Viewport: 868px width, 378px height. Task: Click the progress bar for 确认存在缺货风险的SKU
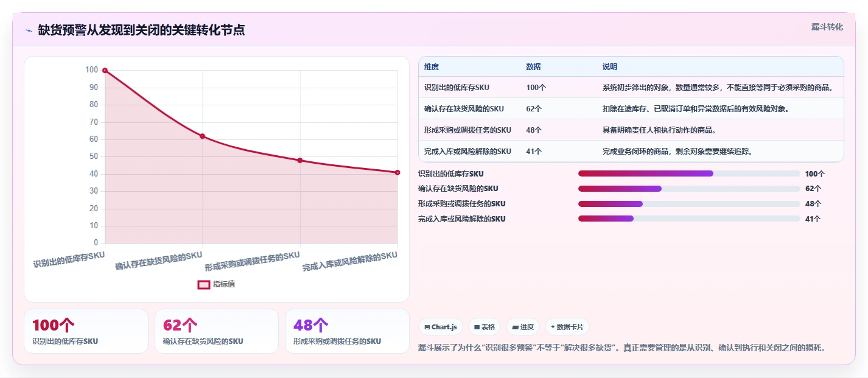click(x=689, y=189)
